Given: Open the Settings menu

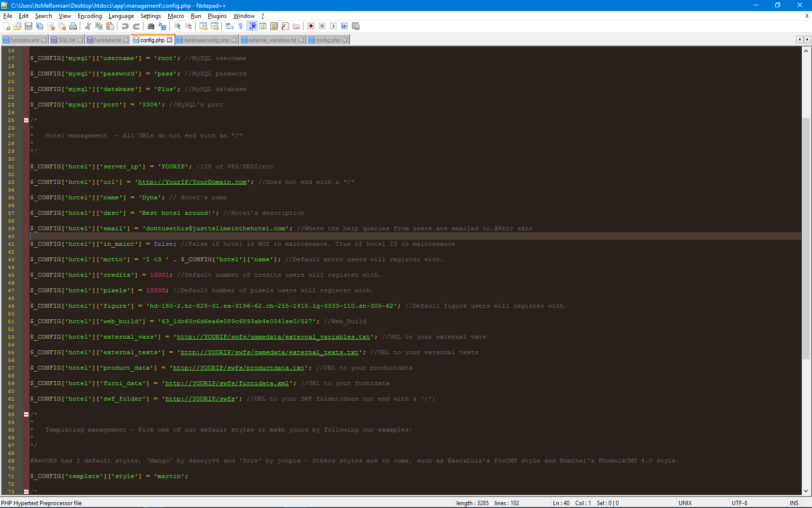Looking at the screenshot, I should click(x=151, y=16).
